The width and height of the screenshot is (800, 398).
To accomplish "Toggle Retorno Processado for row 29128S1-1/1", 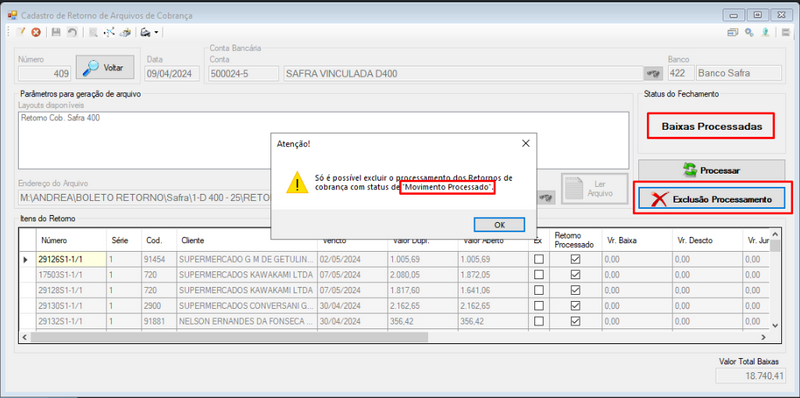I will [x=576, y=290].
